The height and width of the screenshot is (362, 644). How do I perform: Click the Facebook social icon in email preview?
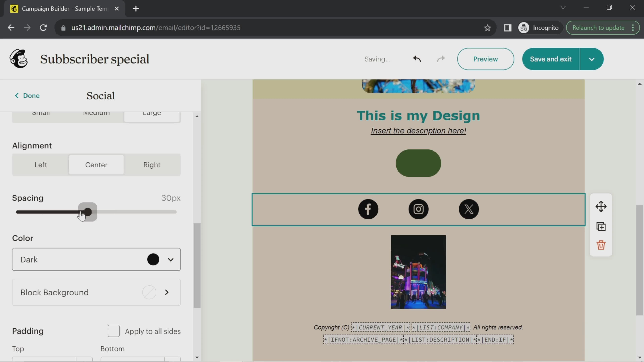pos(368,209)
